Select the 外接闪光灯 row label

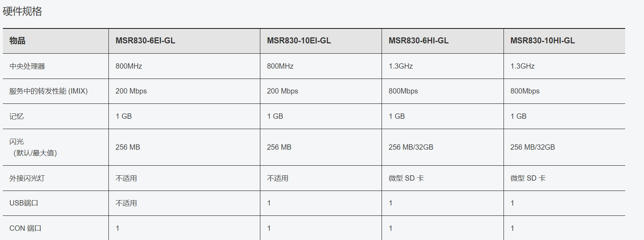point(27,178)
